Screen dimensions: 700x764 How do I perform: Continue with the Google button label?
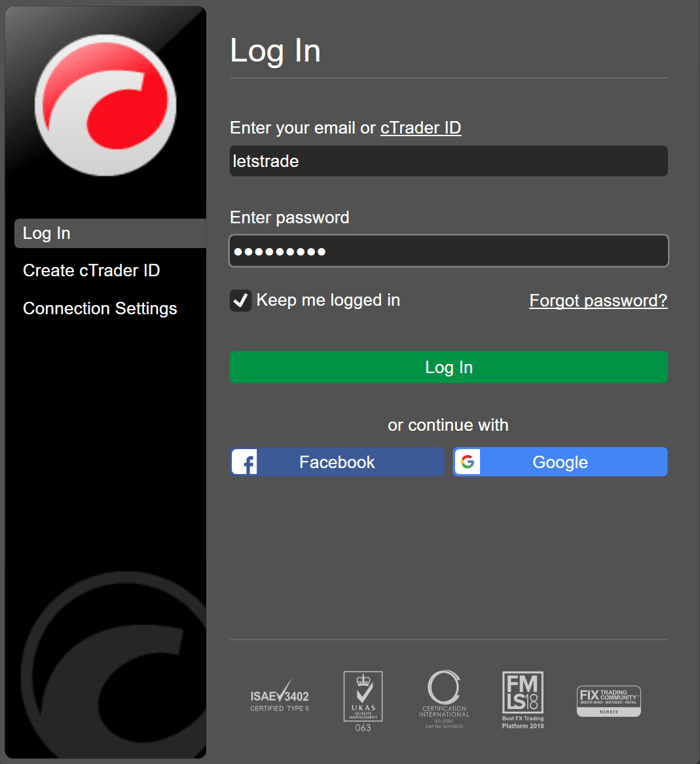pyautogui.click(x=560, y=462)
